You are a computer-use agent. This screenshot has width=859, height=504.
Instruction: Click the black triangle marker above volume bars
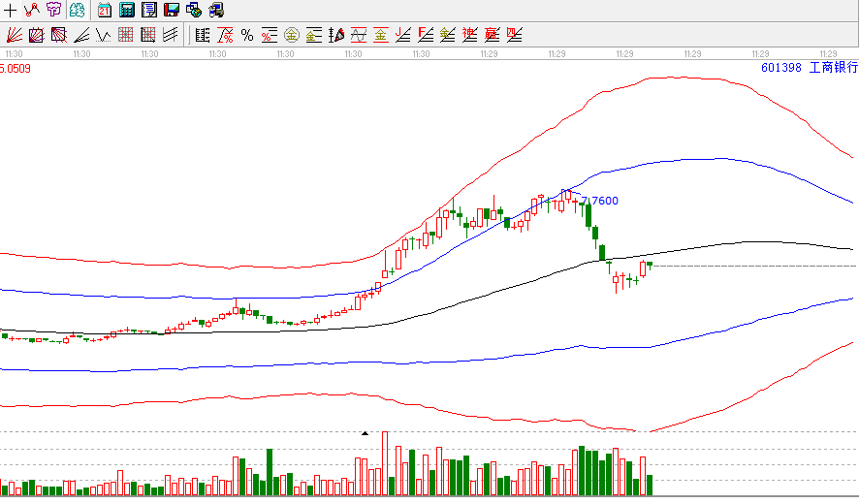pos(365,433)
